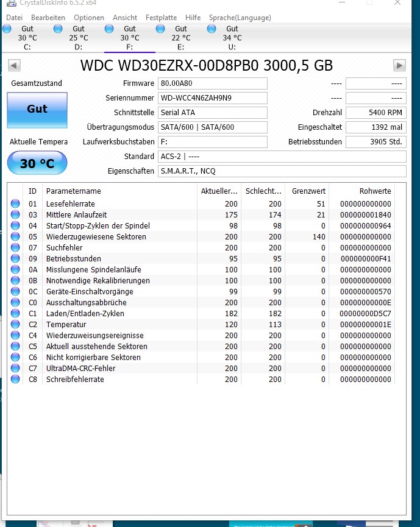The height and width of the screenshot is (527, 420).
Task: Click the Standard field ACS-2
Action: pyautogui.click(x=282, y=157)
